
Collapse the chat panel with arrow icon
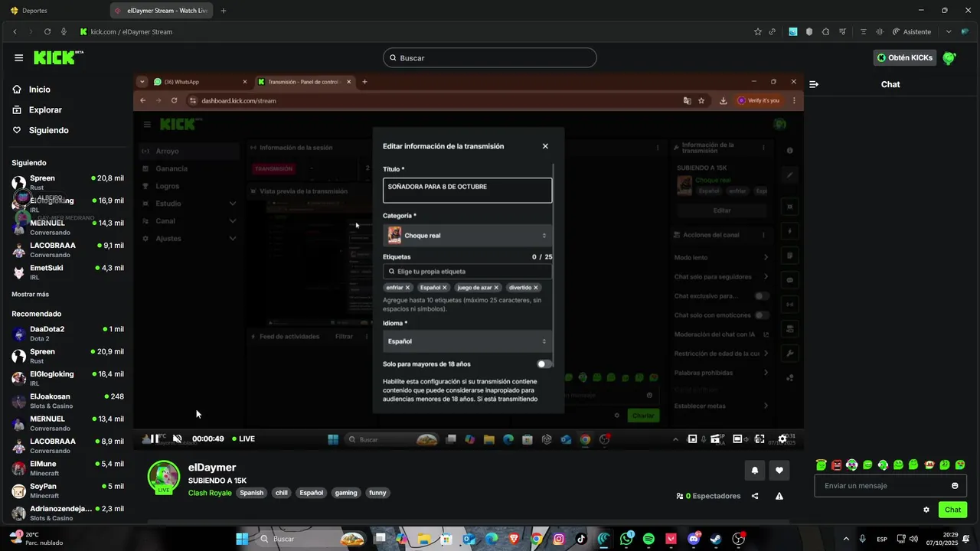click(x=814, y=84)
